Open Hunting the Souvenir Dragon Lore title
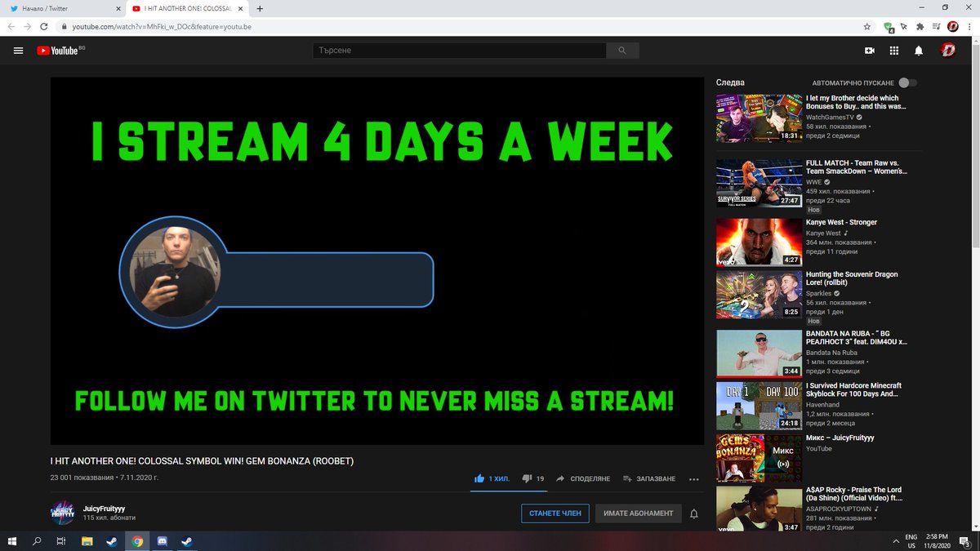Viewport: 980px width, 551px height. (x=852, y=279)
